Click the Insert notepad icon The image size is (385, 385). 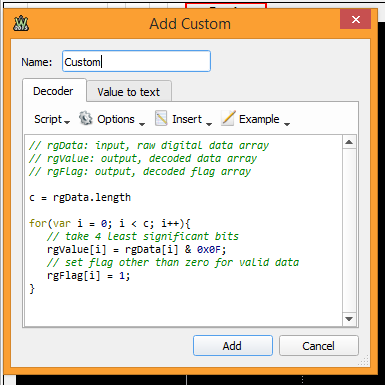(161, 118)
